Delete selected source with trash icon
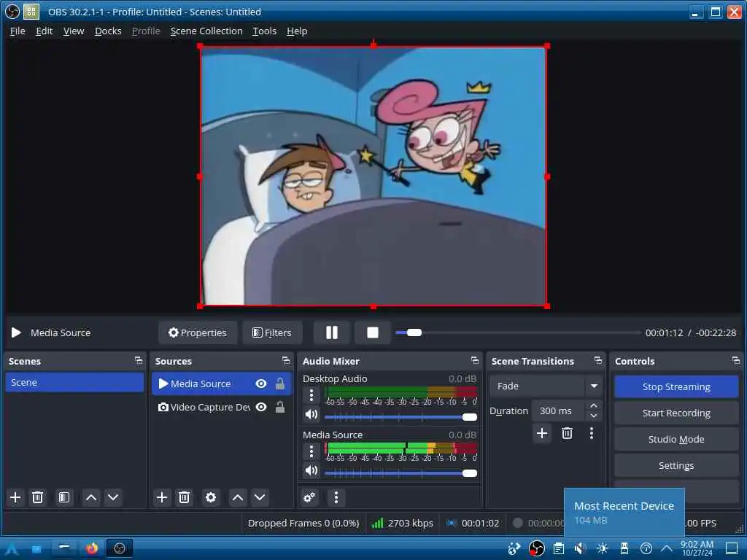This screenshot has height=560, width=747. click(x=184, y=497)
